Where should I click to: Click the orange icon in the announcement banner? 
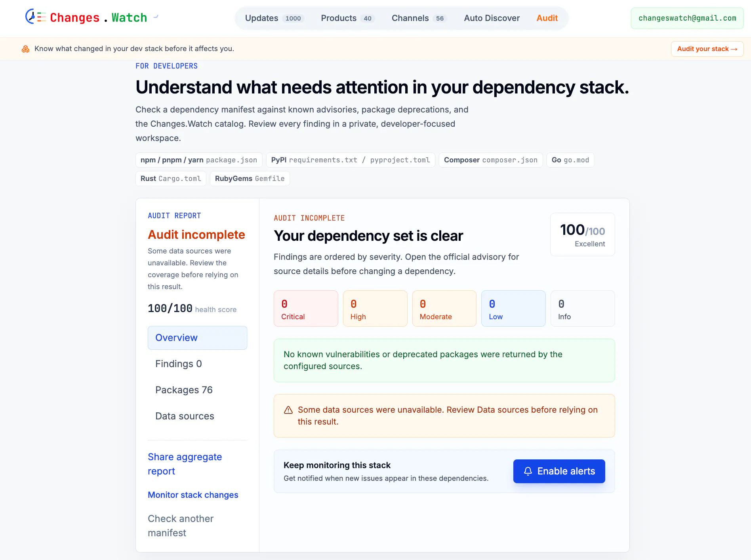(26, 49)
